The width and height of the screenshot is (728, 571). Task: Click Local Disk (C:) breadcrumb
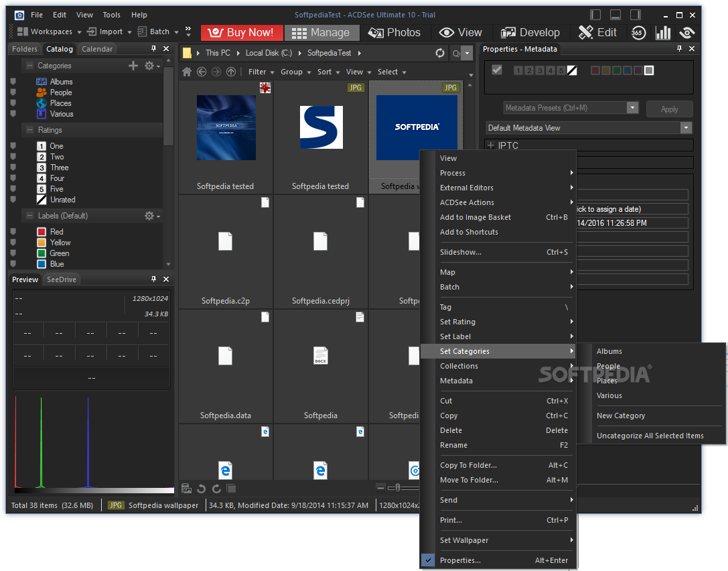point(269,53)
